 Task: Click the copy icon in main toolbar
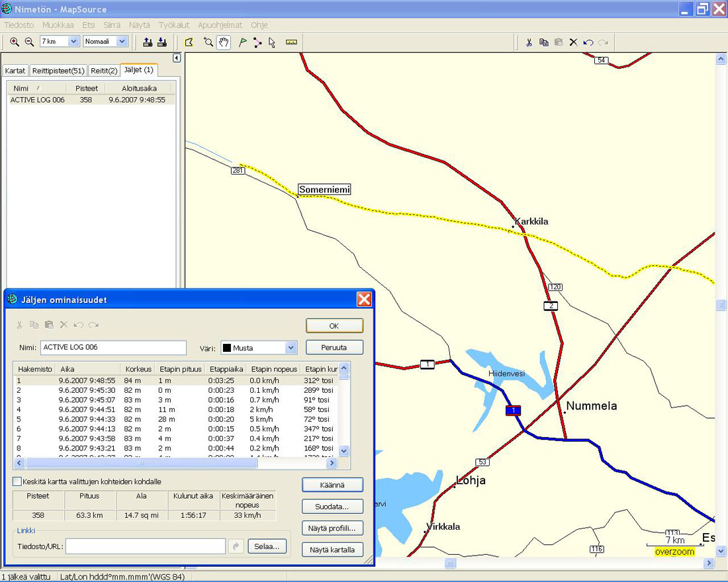[543, 42]
